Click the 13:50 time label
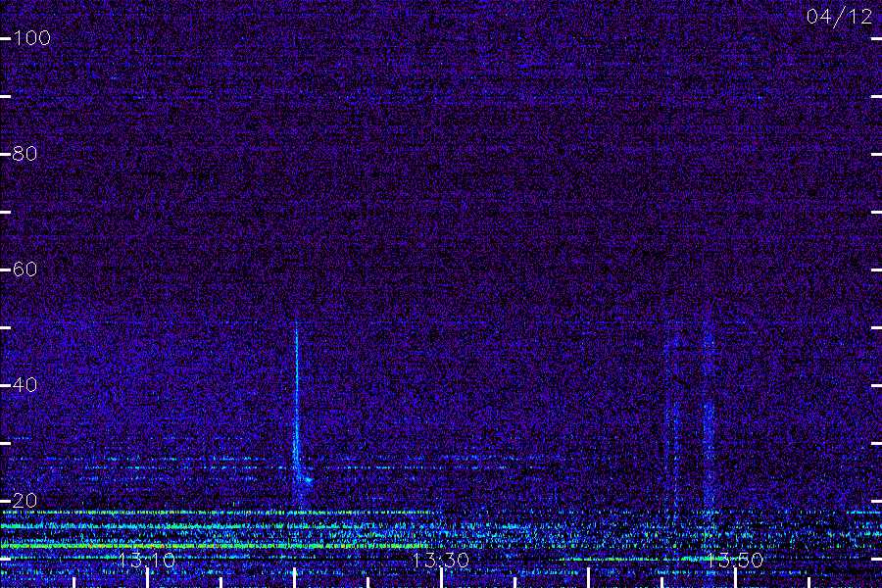This screenshot has width=882, height=588. pos(735,560)
